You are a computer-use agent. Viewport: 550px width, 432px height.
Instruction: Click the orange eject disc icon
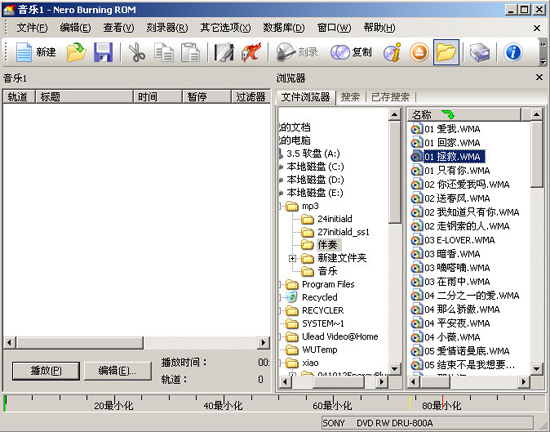(419, 53)
